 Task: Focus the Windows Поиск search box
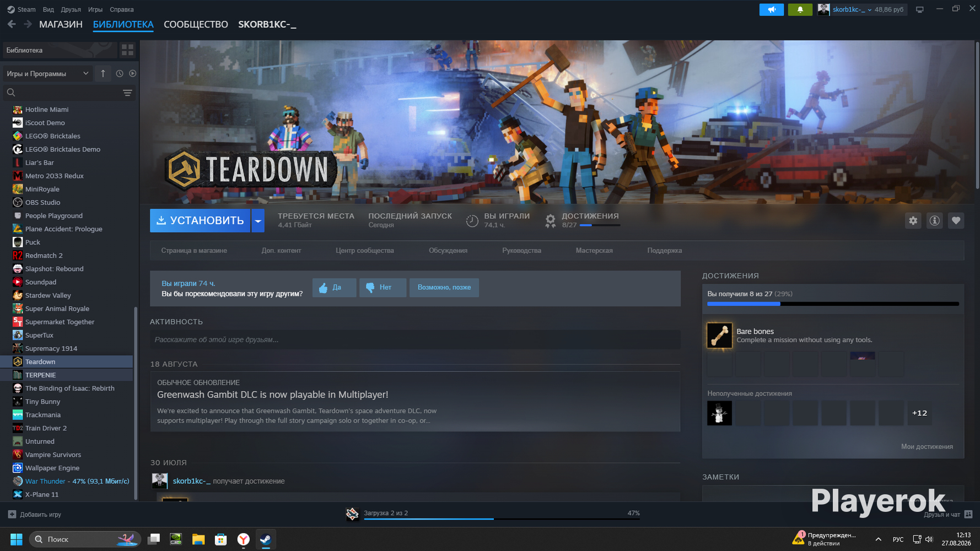(85, 539)
